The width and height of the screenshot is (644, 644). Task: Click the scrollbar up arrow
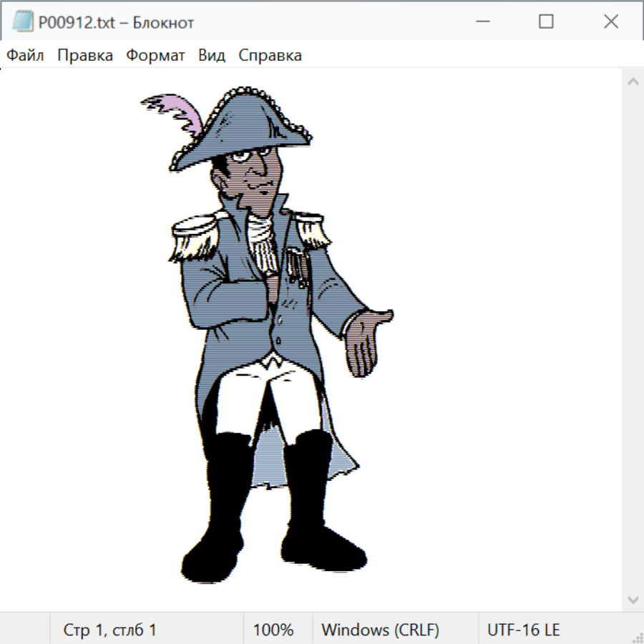tap(633, 82)
